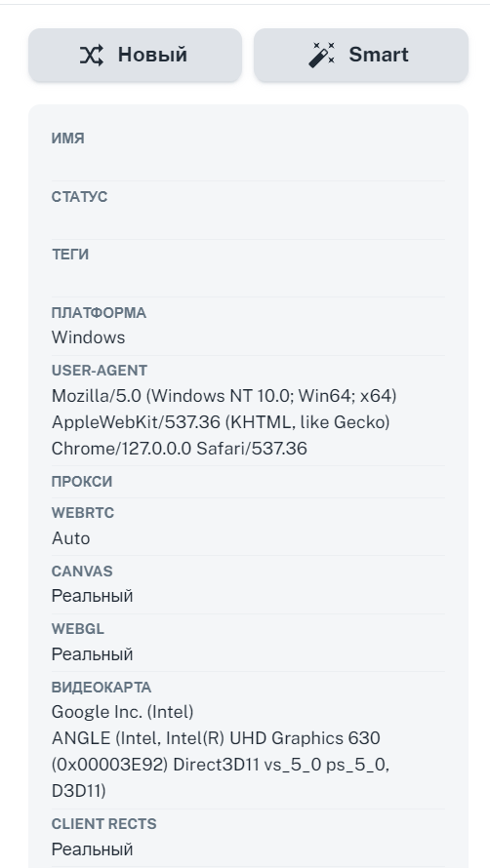
Task: Click the Google Inc. (Intel) vendor text
Action: pos(123,712)
